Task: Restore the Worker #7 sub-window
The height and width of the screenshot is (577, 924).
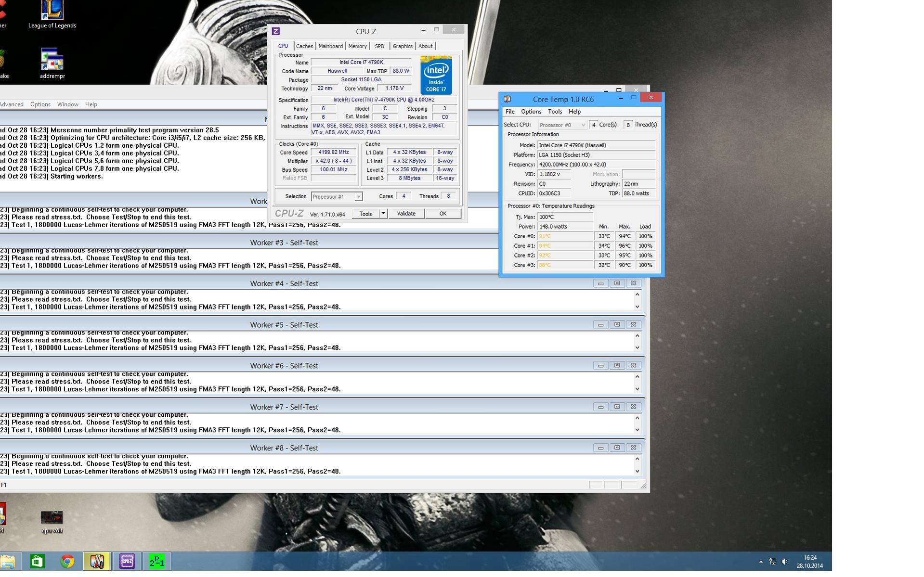Action: pyautogui.click(x=617, y=407)
